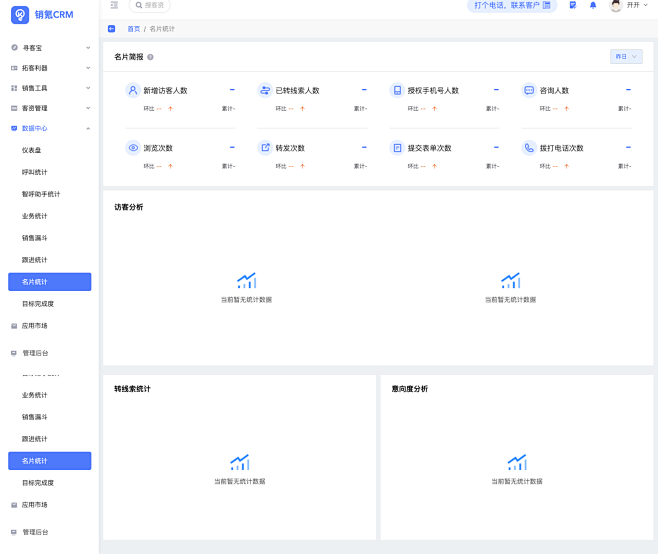Click the 销氪CRM logo icon
Image resolution: width=658 pixels, height=554 pixels.
click(20, 15)
